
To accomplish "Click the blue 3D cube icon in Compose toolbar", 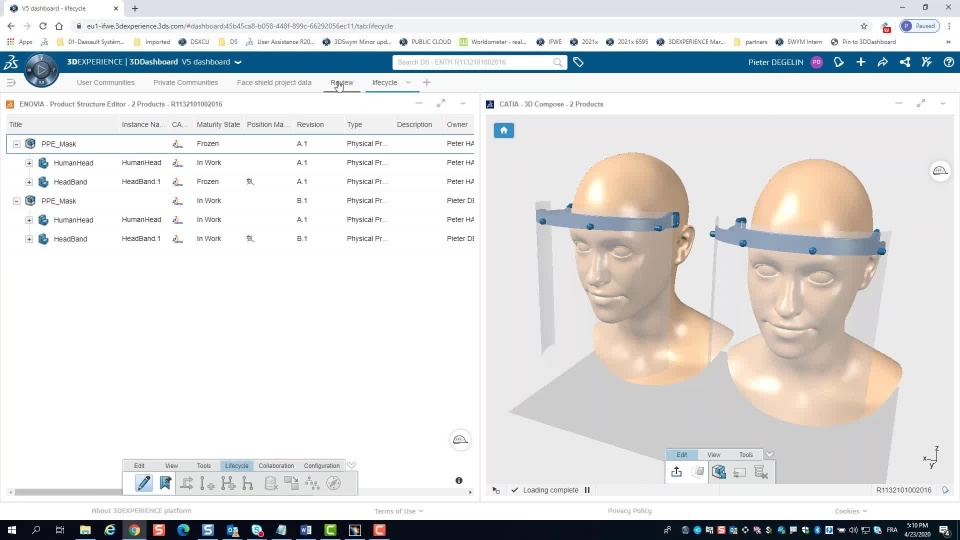I will pyautogui.click(x=719, y=471).
